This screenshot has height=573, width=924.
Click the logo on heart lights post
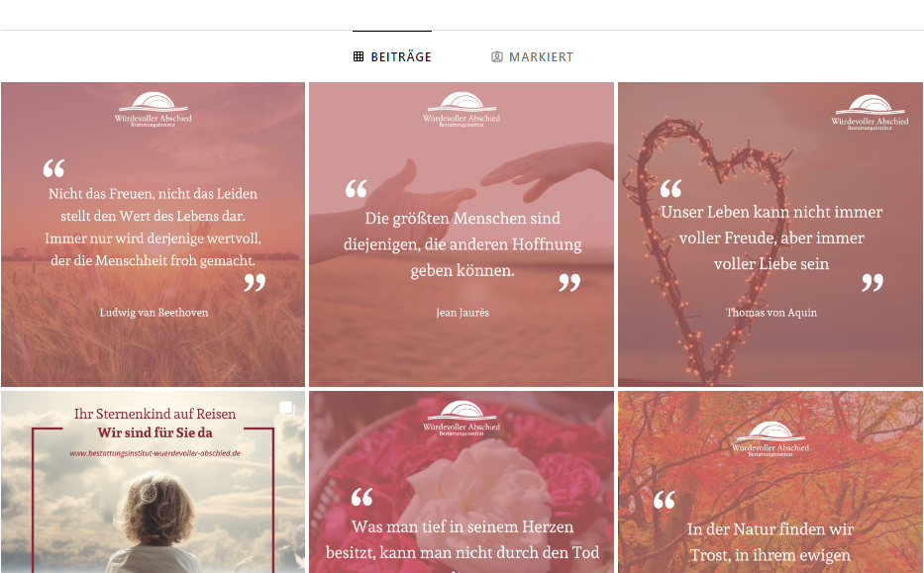[x=870, y=112]
